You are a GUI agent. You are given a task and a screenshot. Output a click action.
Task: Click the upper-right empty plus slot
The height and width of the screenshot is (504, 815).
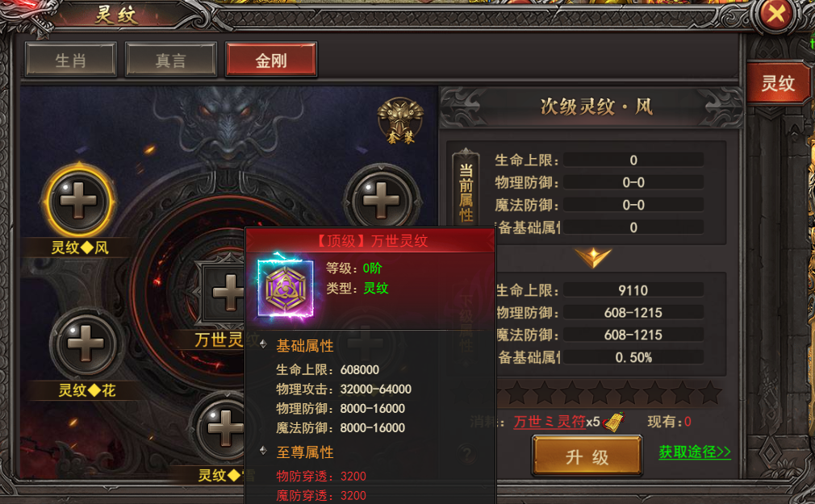(x=382, y=199)
